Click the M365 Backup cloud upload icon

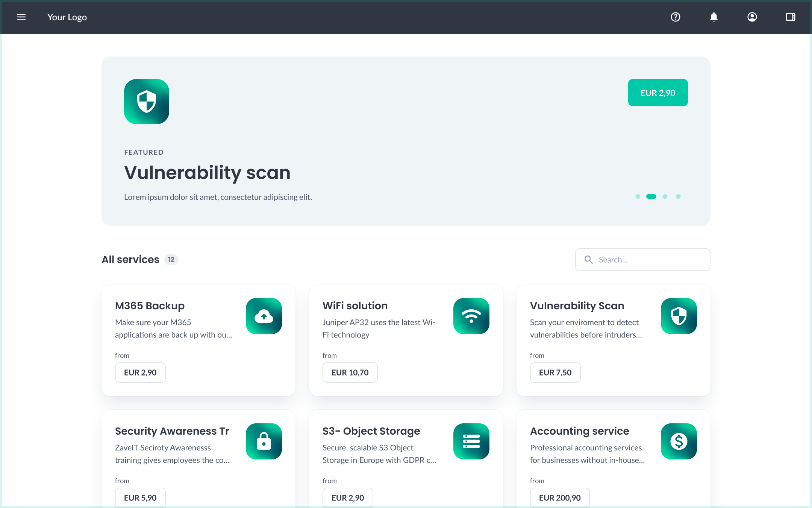[x=264, y=316]
